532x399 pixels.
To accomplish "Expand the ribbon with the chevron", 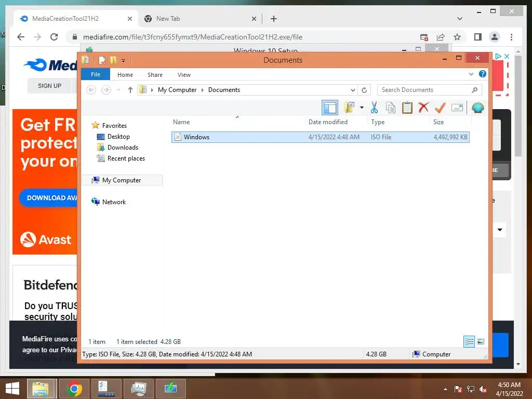I will pyautogui.click(x=471, y=74).
